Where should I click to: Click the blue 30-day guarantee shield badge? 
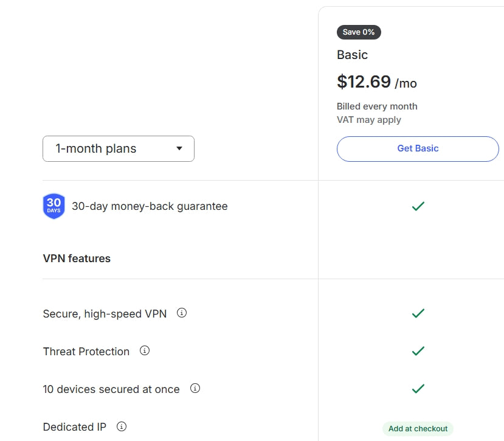pos(54,206)
